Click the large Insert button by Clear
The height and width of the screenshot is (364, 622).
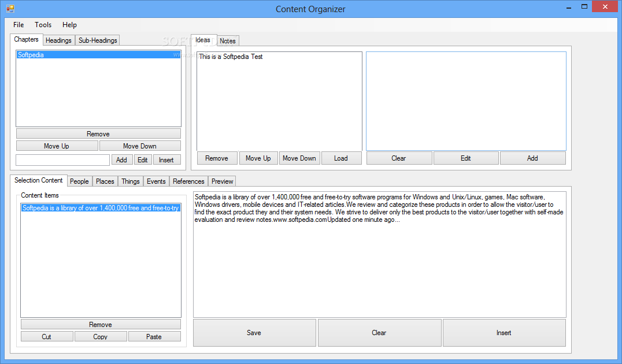click(x=504, y=333)
